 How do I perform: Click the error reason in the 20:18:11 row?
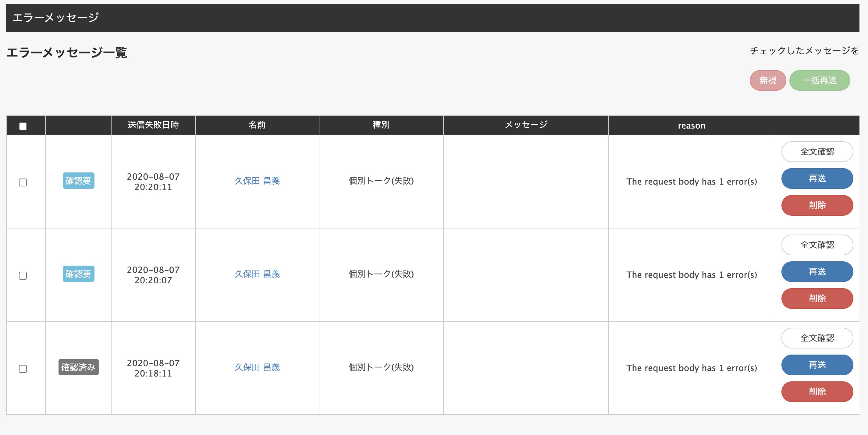pos(692,368)
